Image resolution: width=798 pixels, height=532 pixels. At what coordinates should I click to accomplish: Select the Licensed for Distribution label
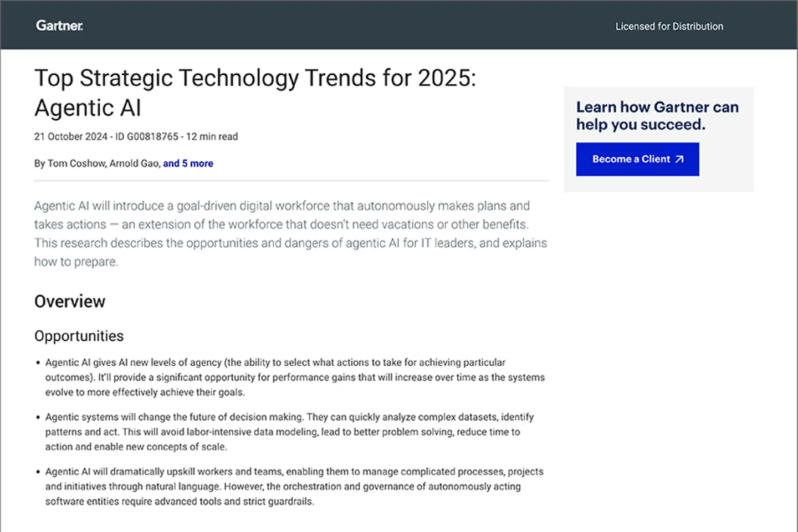coord(669,26)
